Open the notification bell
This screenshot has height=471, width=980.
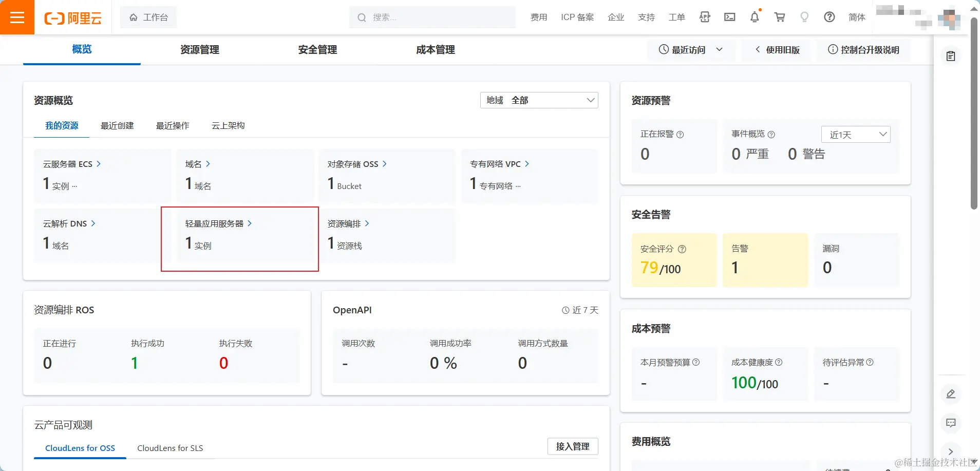click(755, 17)
